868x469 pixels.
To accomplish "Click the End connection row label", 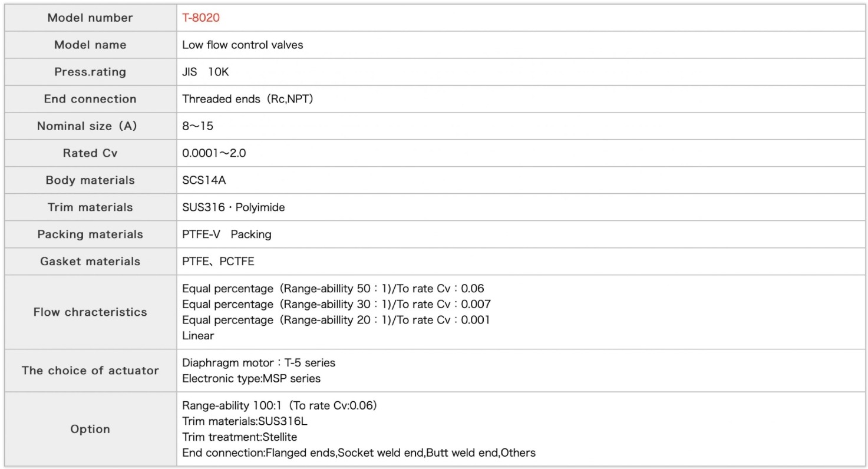I will (x=90, y=99).
